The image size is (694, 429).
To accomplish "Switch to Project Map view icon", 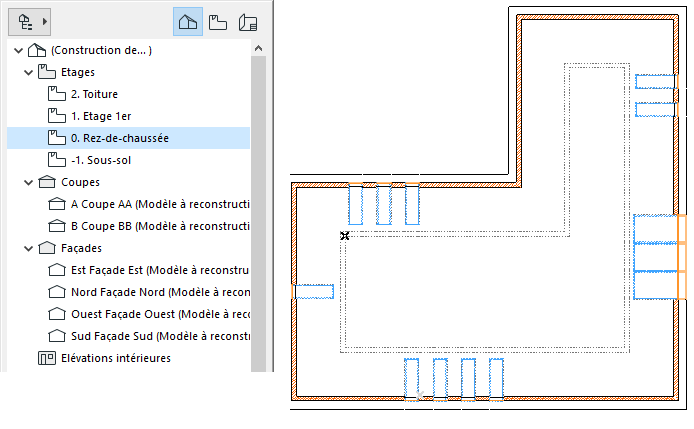I will tap(188, 22).
